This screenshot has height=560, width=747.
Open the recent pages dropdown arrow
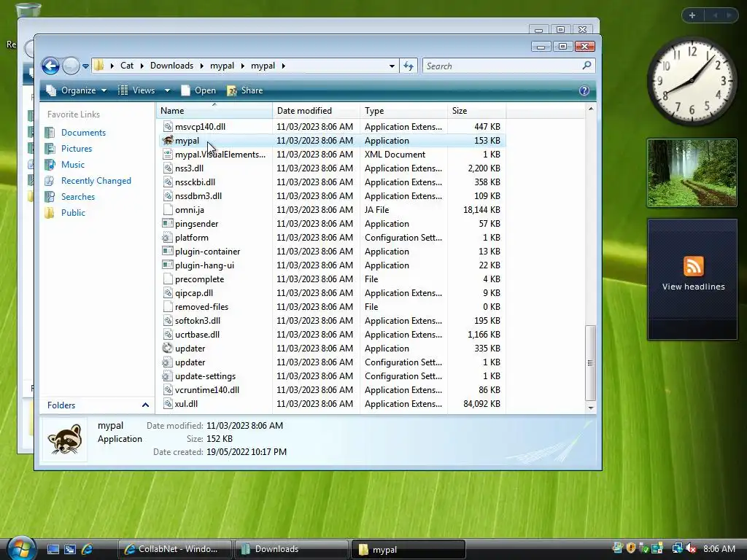tap(85, 66)
